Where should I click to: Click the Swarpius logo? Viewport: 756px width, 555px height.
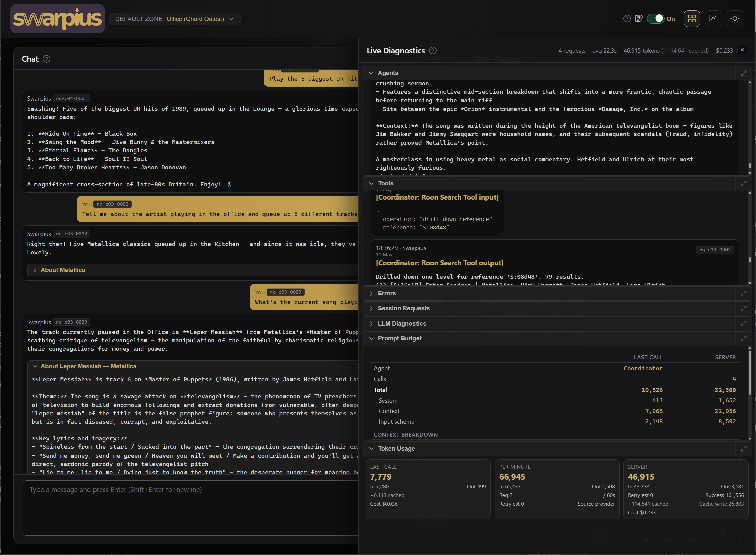58,19
